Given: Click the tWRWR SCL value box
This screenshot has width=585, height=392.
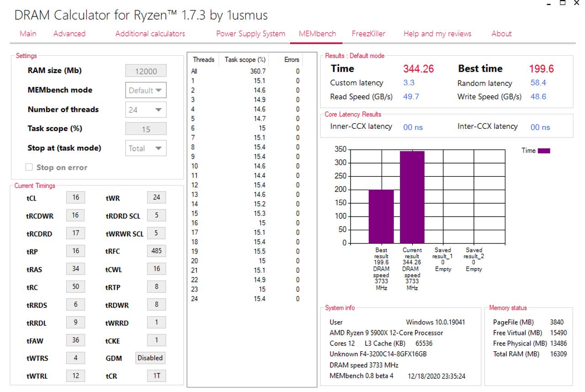Looking at the screenshot, I should (x=156, y=233).
